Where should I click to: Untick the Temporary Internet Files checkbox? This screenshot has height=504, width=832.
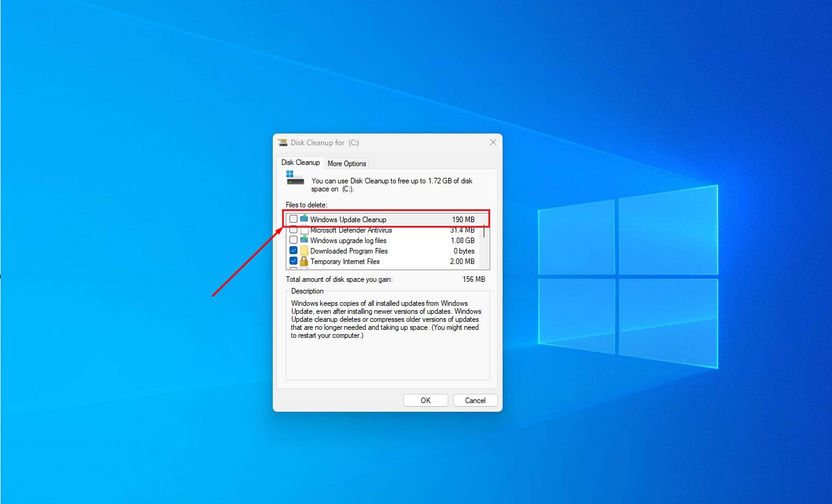[293, 261]
